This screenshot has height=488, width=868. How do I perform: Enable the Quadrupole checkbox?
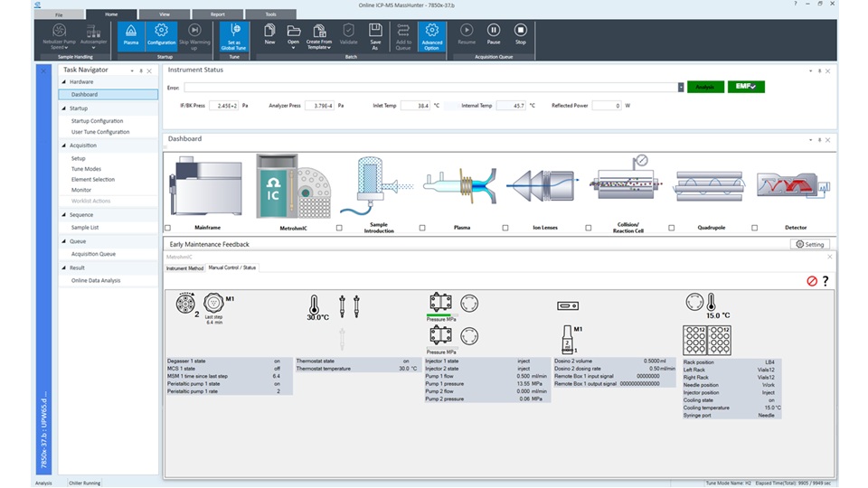(672, 228)
